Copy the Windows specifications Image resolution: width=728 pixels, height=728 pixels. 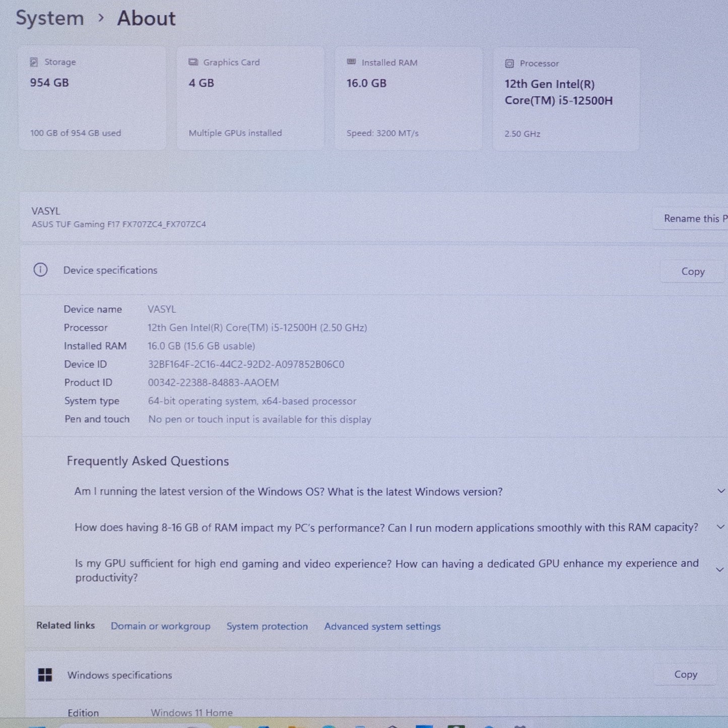[x=685, y=675]
